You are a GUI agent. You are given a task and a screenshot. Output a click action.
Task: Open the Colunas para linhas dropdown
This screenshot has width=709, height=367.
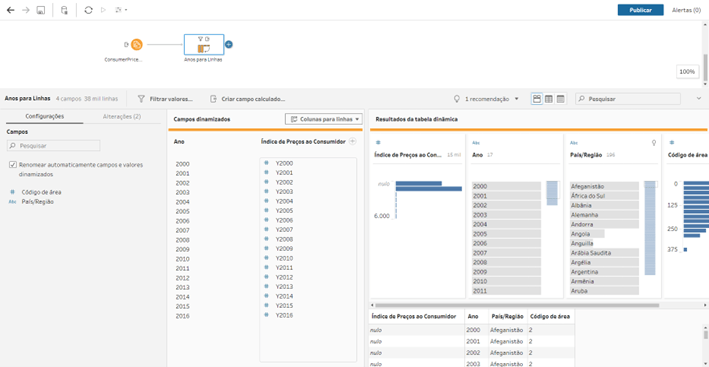pos(324,119)
